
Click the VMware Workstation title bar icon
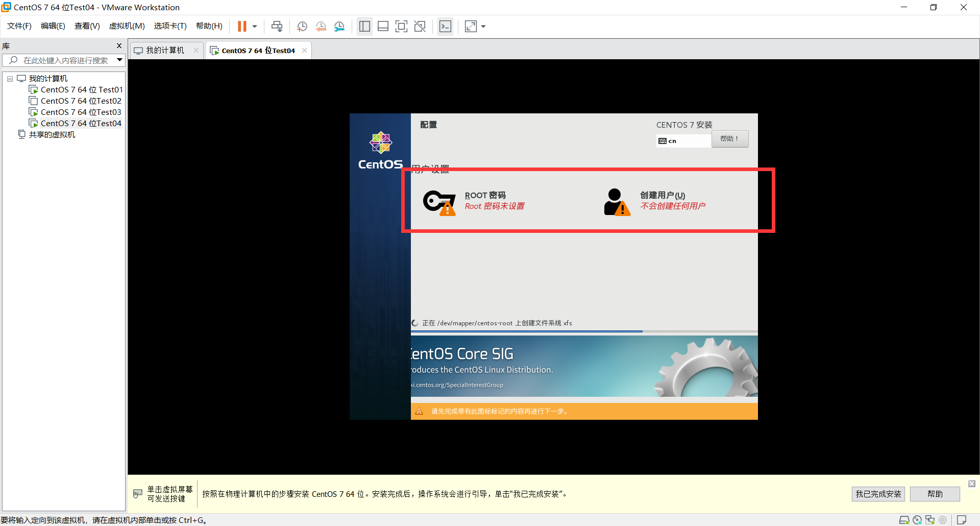coord(6,7)
